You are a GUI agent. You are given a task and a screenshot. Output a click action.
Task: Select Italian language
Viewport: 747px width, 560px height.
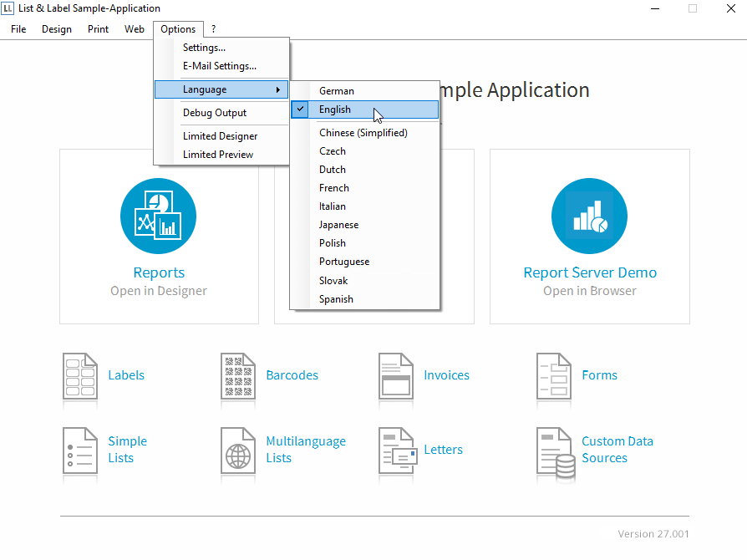click(364, 206)
